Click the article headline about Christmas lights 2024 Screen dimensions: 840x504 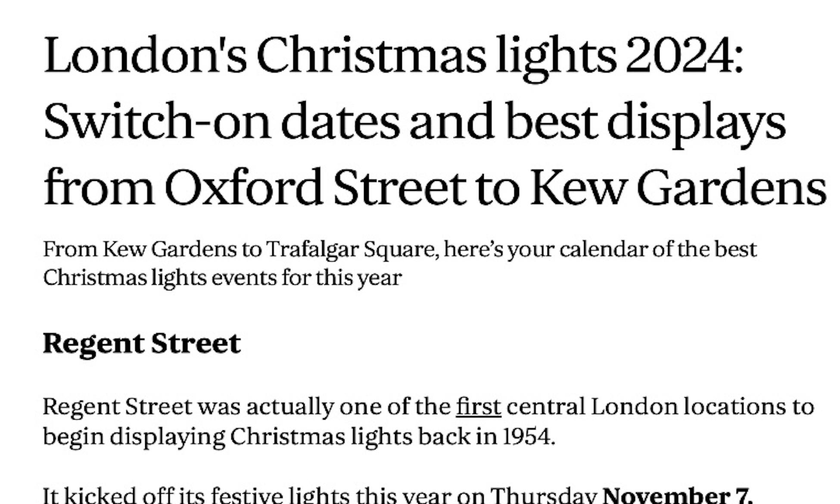pyautogui.click(x=435, y=121)
